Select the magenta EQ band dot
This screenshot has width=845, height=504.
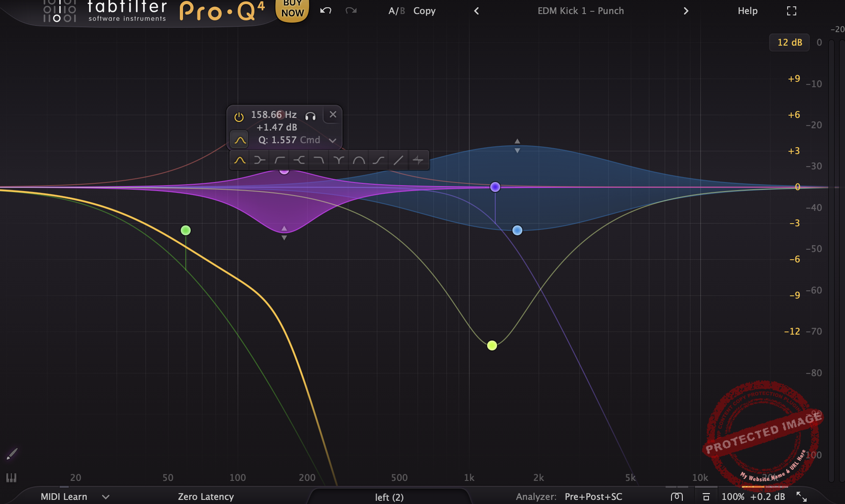pos(284,171)
